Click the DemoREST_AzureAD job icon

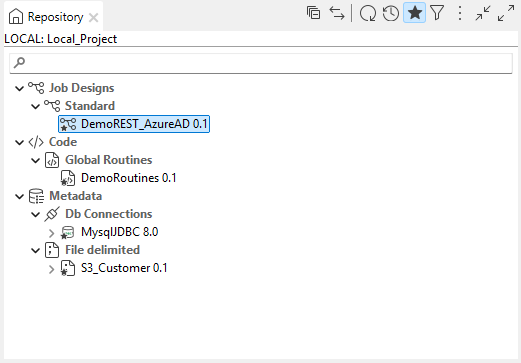coord(68,124)
